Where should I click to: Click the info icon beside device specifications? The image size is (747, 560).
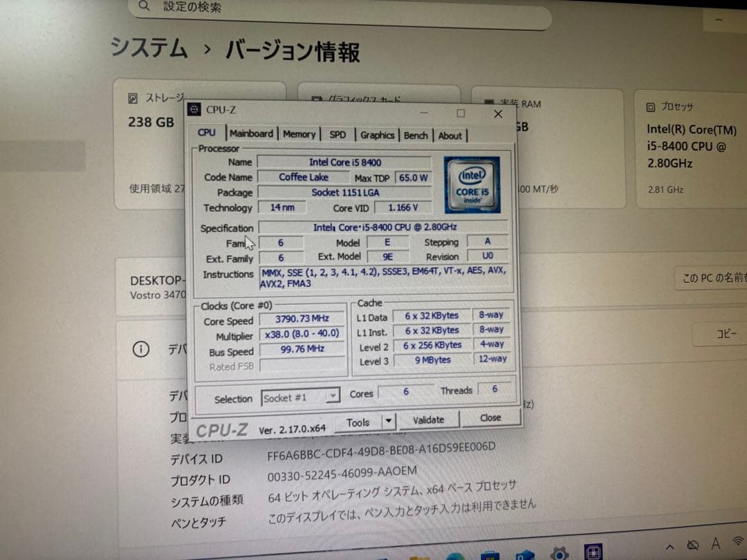pos(140,349)
